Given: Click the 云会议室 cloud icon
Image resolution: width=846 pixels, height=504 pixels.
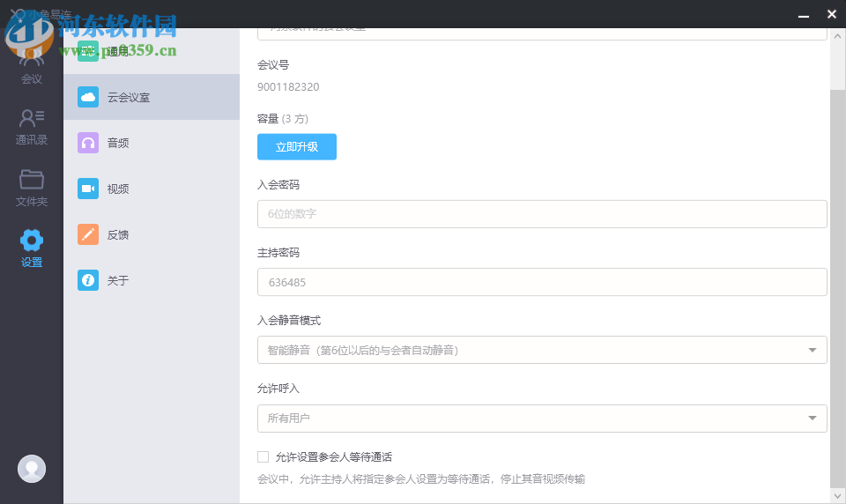Looking at the screenshot, I should pyautogui.click(x=88, y=97).
